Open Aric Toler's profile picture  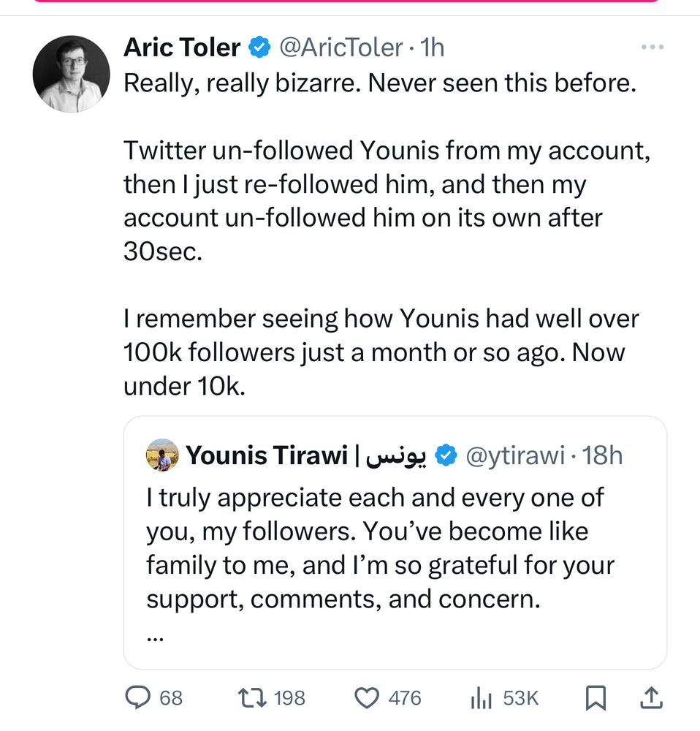71,74
